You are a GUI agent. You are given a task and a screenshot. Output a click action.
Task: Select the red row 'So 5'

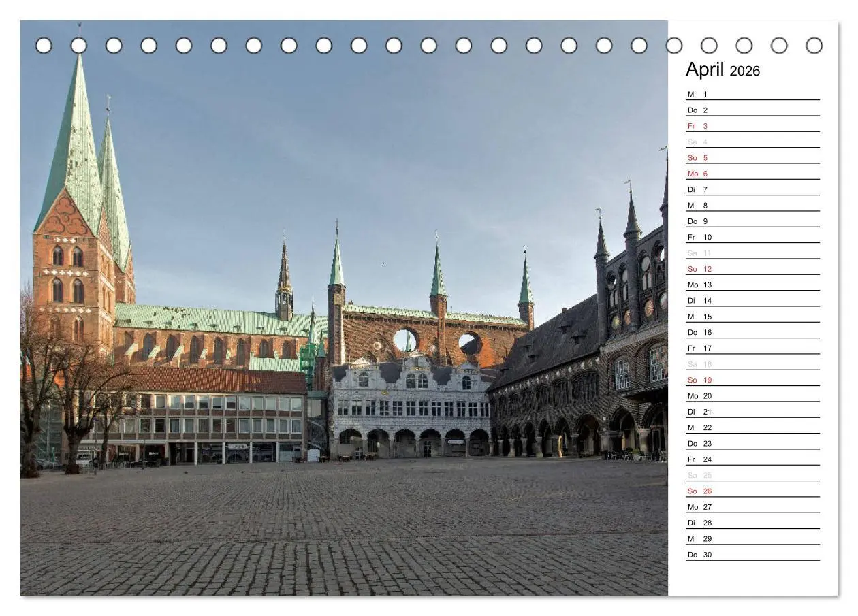(x=752, y=157)
